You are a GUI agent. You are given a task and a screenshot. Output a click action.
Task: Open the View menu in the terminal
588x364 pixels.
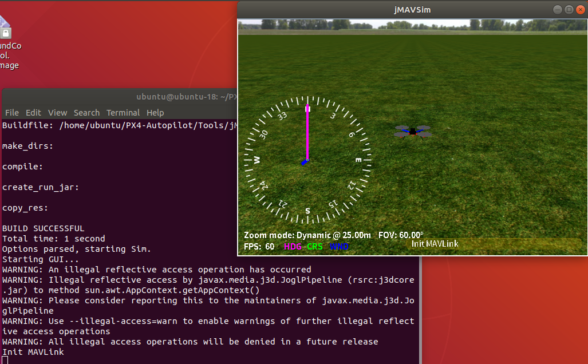[57, 112]
